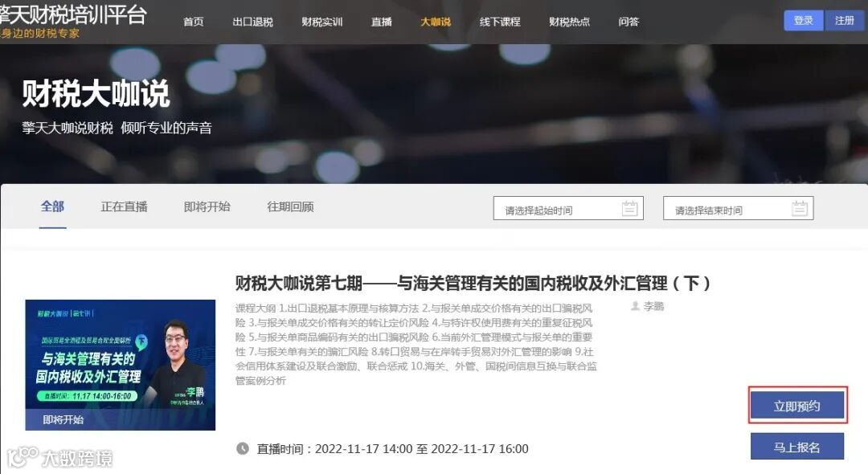Image resolution: width=868 pixels, height=474 pixels.
Task: Click the 登录 button
Action: (x=803, y=20)
